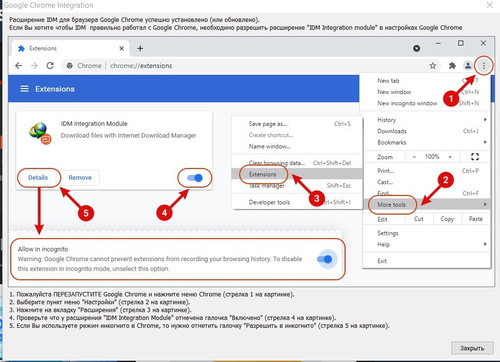The height and width of the screenshot is (362, 500).
Task: Choose Clear browsing data... item
Action: (297, 163)
